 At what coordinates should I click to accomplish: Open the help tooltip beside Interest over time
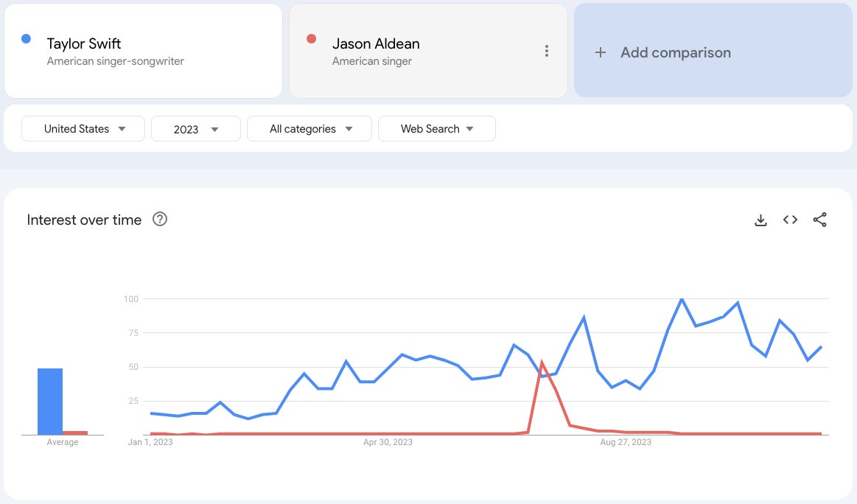160,219
